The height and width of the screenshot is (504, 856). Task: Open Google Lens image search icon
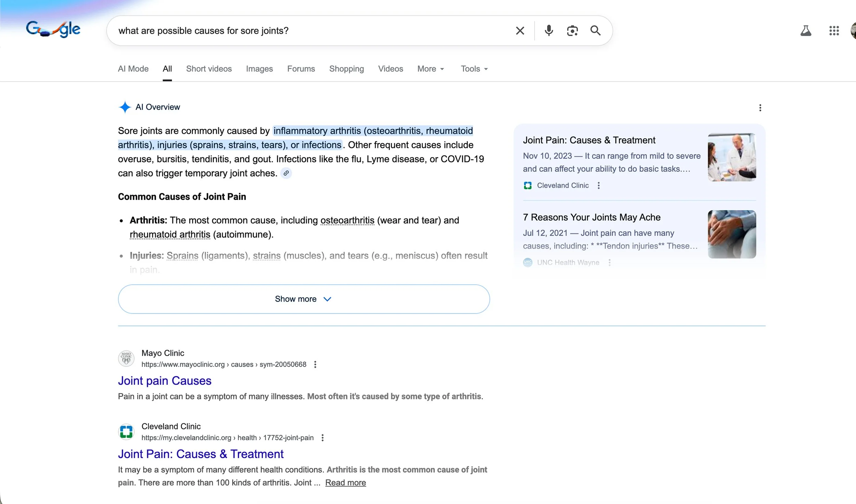(x=572, y=31)
